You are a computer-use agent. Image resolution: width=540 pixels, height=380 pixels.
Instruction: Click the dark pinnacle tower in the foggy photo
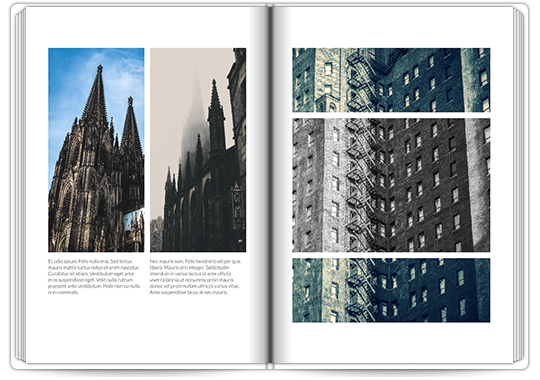(216, 117)
